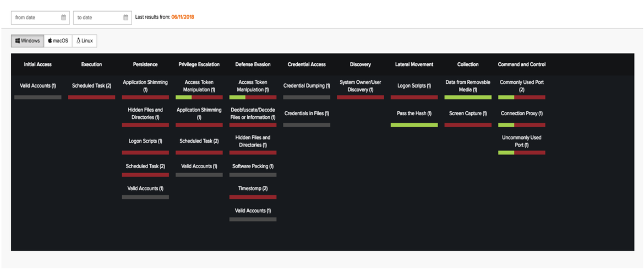Switch to the macOS platform tab
This screenshot has width=644, height=269.
[x=58, y=41]
